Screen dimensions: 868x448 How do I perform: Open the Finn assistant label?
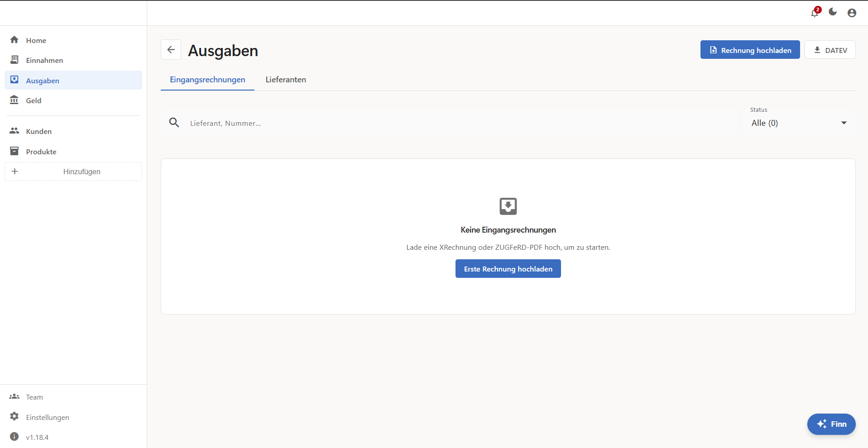[x=839, y=424]
